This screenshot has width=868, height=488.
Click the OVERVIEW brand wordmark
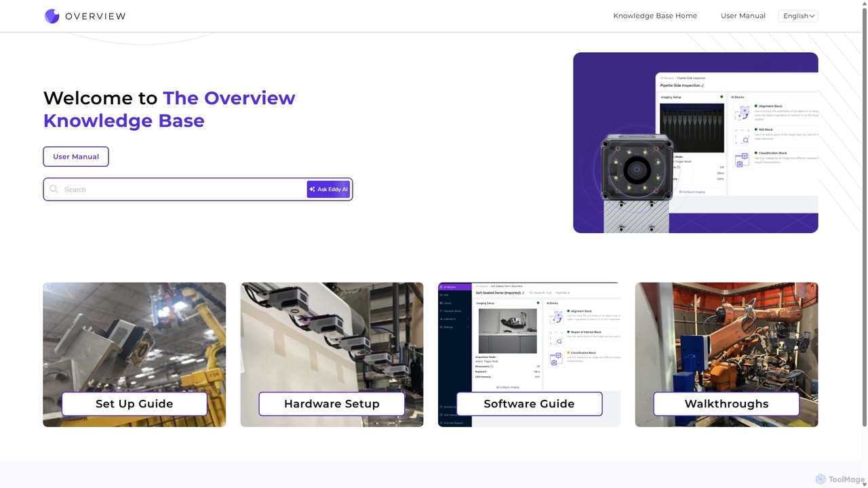point(96,16)
